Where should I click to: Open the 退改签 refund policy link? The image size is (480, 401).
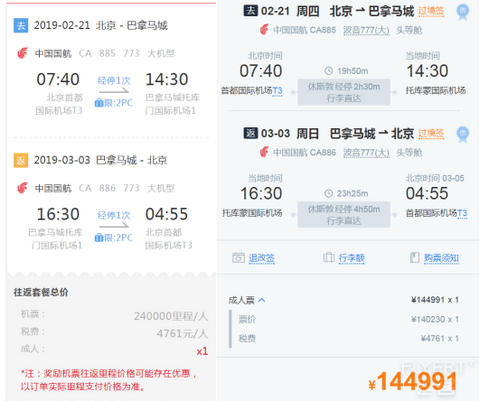[x=262, y=258]
